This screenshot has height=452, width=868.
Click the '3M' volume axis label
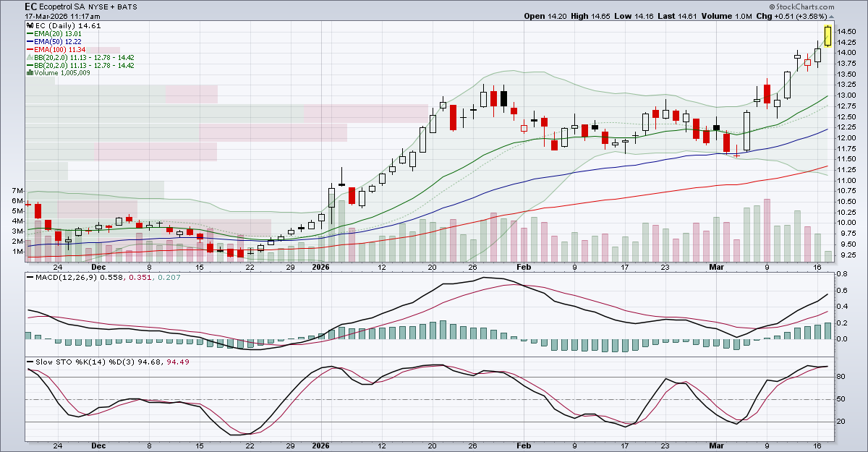click(x=17, y=231)
